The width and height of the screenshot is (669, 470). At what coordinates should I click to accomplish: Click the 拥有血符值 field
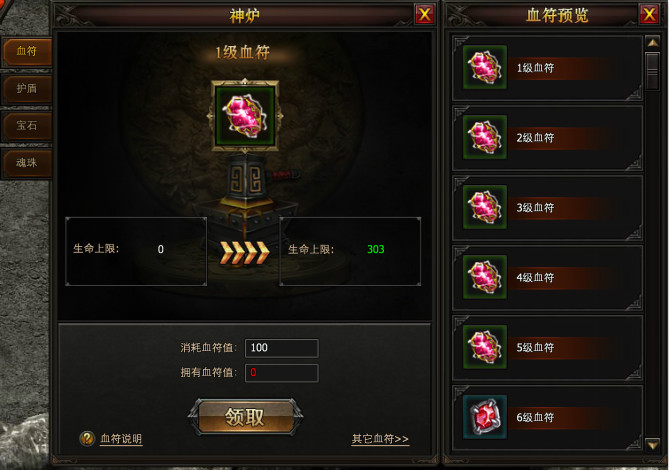tap(282, 373)
